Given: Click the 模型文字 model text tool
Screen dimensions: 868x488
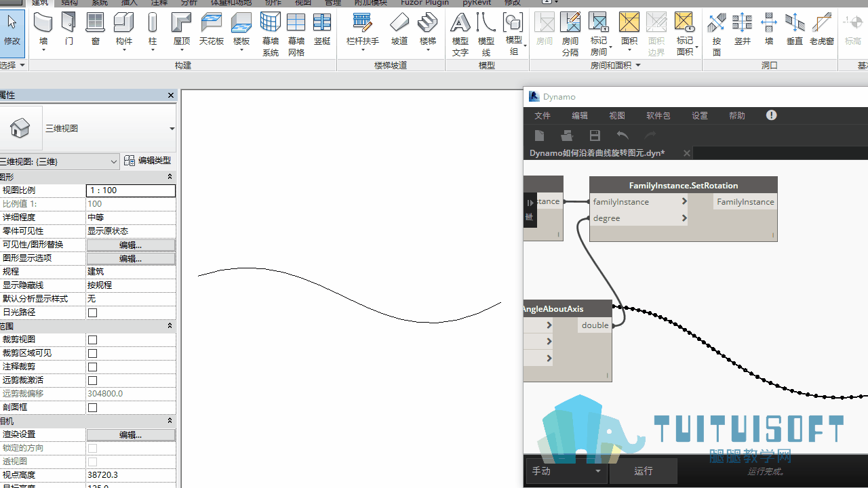Looking at the screenshot, I should click(460, 35).
